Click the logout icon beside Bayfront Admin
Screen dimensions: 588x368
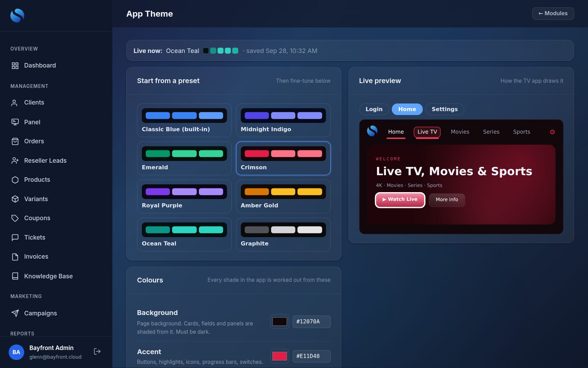pos(97,351)
